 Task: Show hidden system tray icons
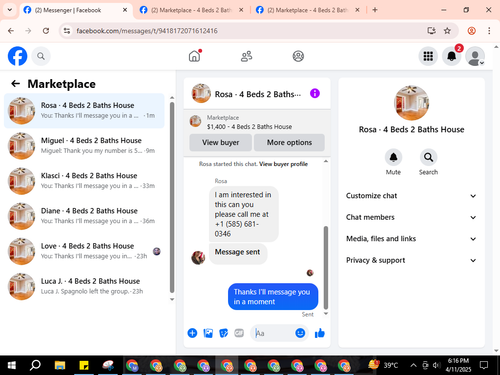pyautogui.click(x=413, y=365)
